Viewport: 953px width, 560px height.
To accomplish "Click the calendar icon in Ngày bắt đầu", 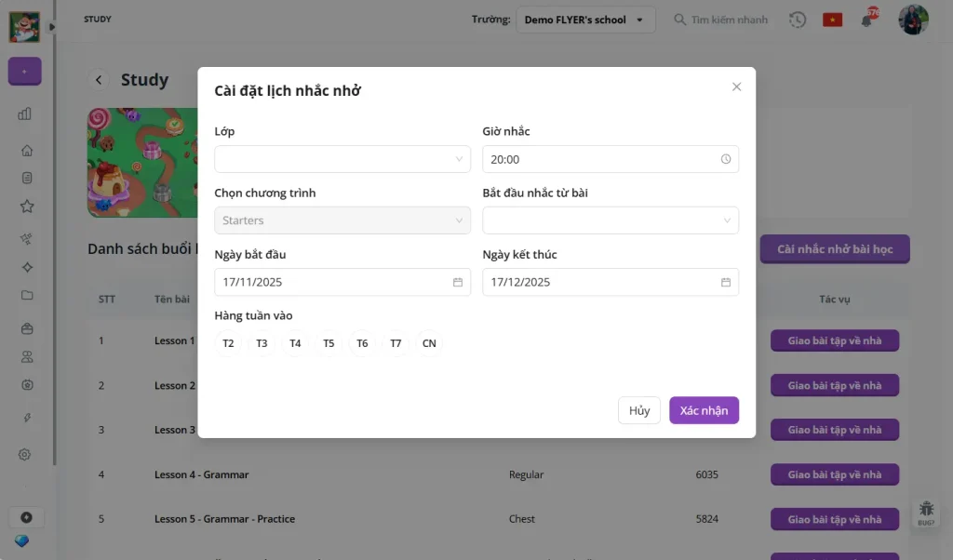I will point(458,282).
